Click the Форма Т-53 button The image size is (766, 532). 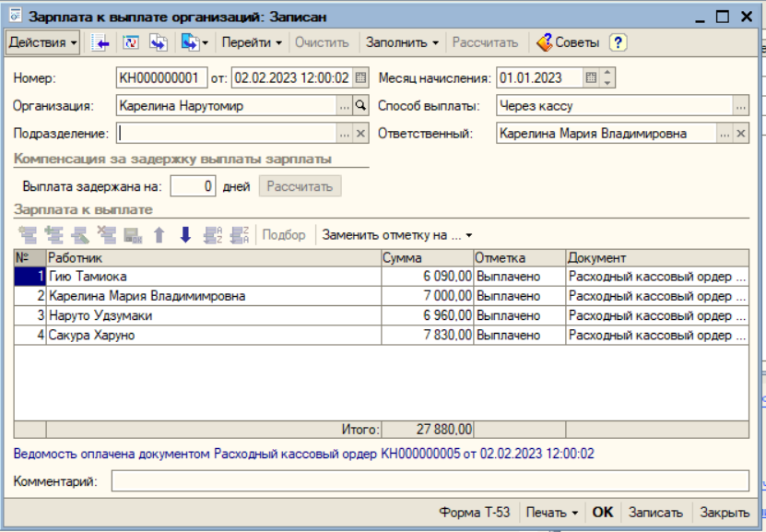[x=475, y=512]
